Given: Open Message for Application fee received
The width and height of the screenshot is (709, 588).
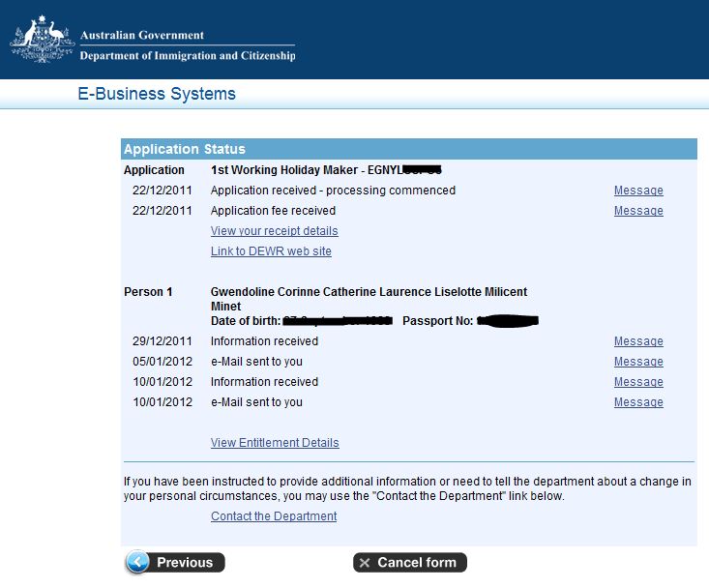Looking at the screenshot, I should (638, 211).
